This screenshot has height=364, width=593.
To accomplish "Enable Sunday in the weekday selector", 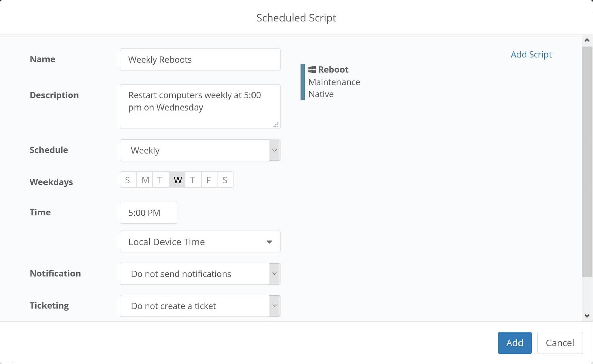I will tap(128, 180).
